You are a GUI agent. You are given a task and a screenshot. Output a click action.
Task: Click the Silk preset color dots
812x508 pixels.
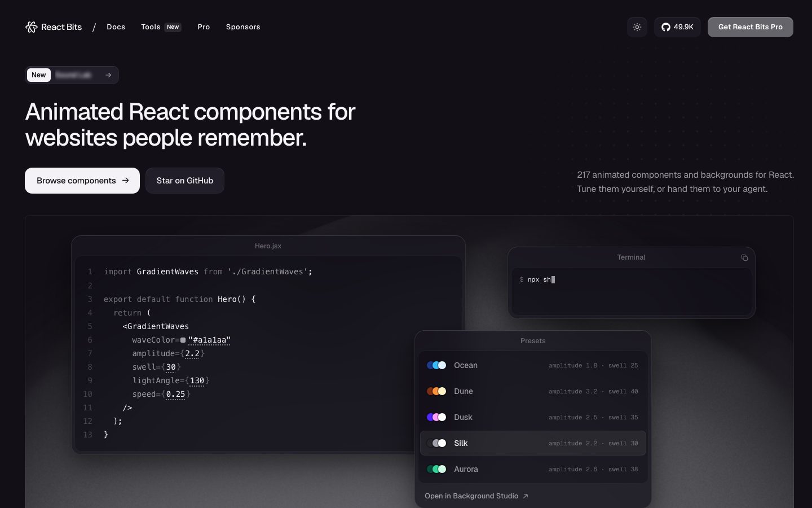coord(436,443)
